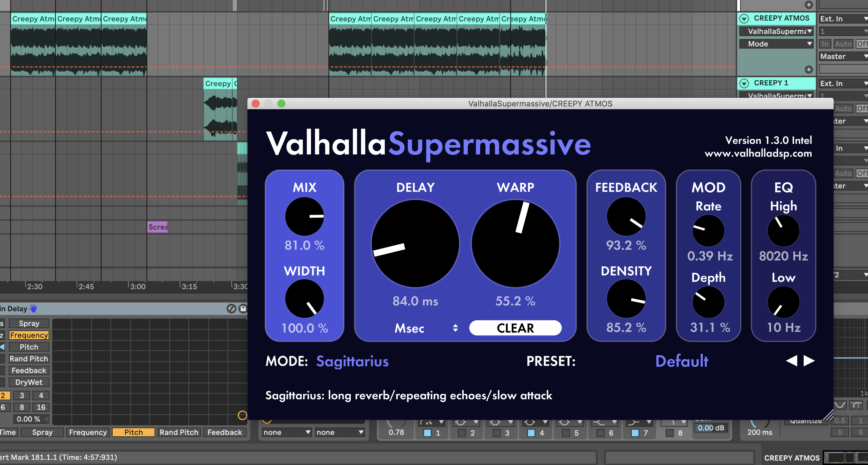Select the Time tab in bottom Delay row

pos(8,432)
